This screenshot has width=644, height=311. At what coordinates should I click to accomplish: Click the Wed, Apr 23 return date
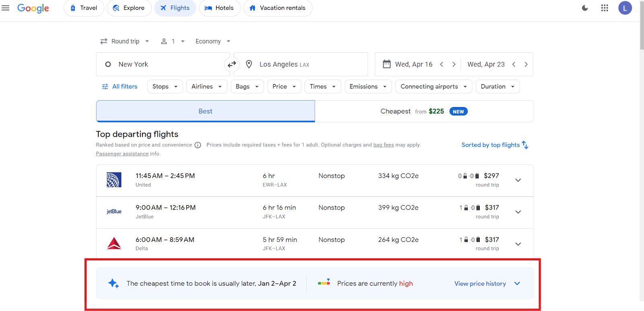point(486,64)
